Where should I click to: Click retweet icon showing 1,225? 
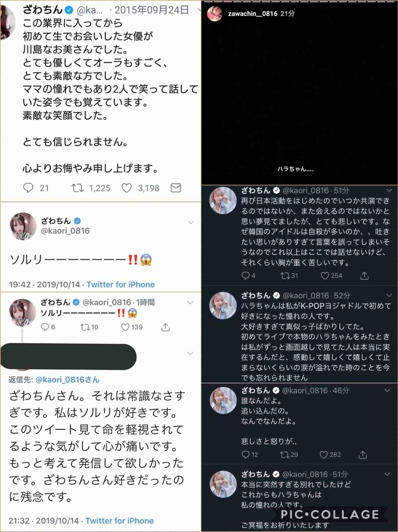click(77, 188)
